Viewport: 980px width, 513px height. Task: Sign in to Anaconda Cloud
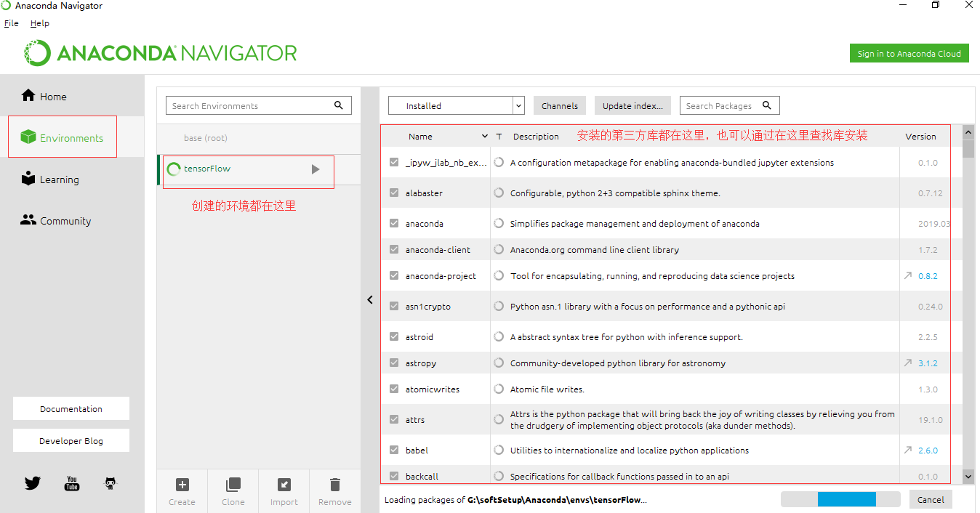[x=909, y=53]
